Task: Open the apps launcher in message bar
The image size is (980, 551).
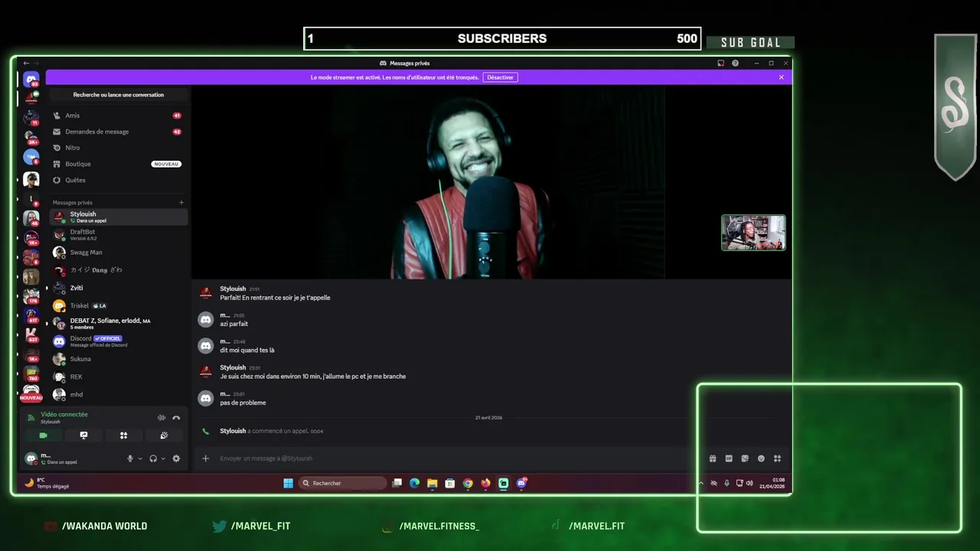Action: (777, 458)
